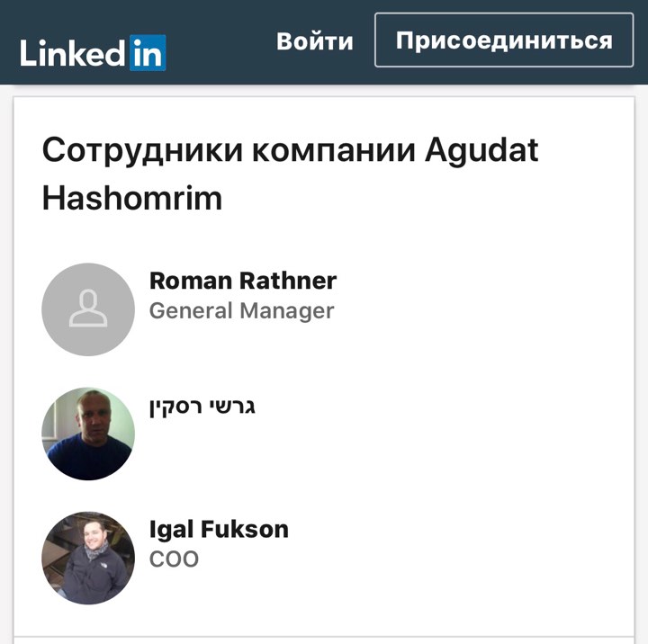Click the dark header bar left of Войти
This screenshot has width=648, height=644.
coord(221,41)
